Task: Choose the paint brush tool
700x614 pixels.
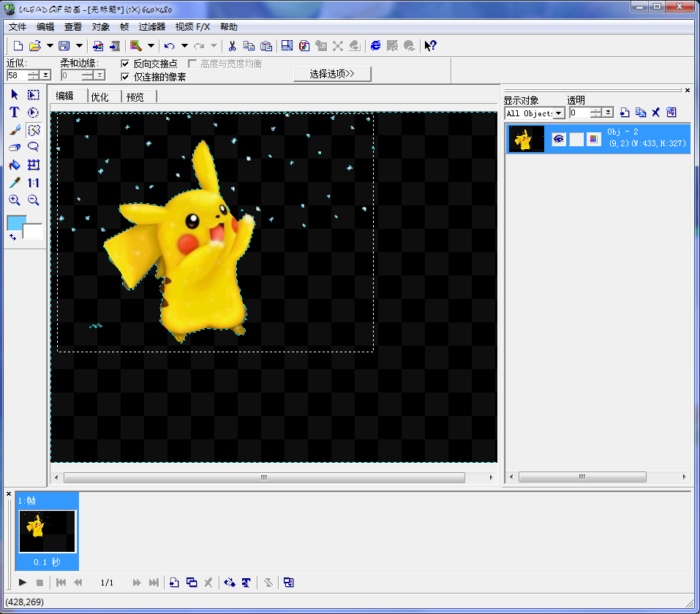Action: click(15, 130)
